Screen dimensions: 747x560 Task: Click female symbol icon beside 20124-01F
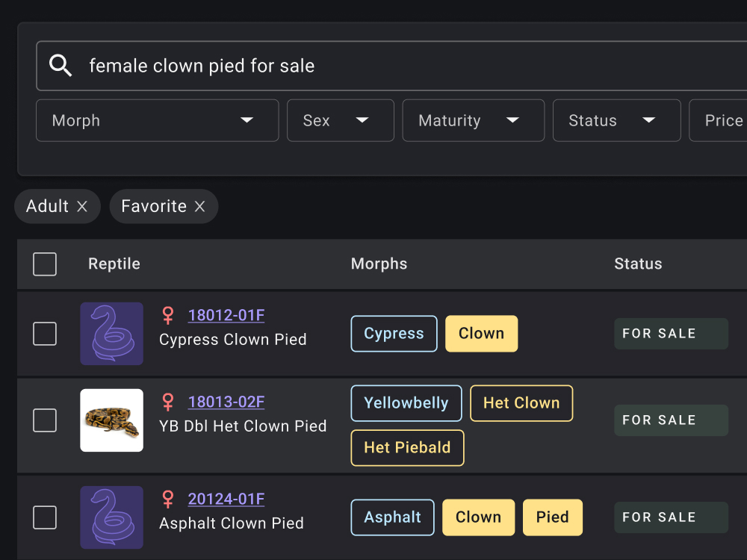pos(169,500)
